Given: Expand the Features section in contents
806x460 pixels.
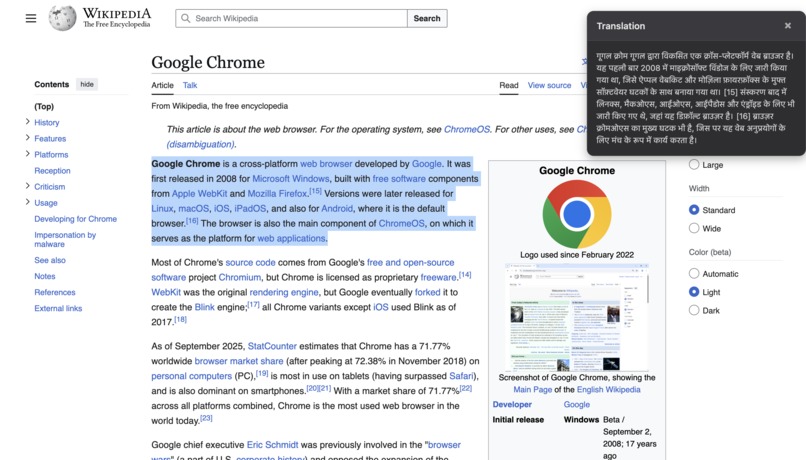Looking at the screenshot, I should (27, 138).
